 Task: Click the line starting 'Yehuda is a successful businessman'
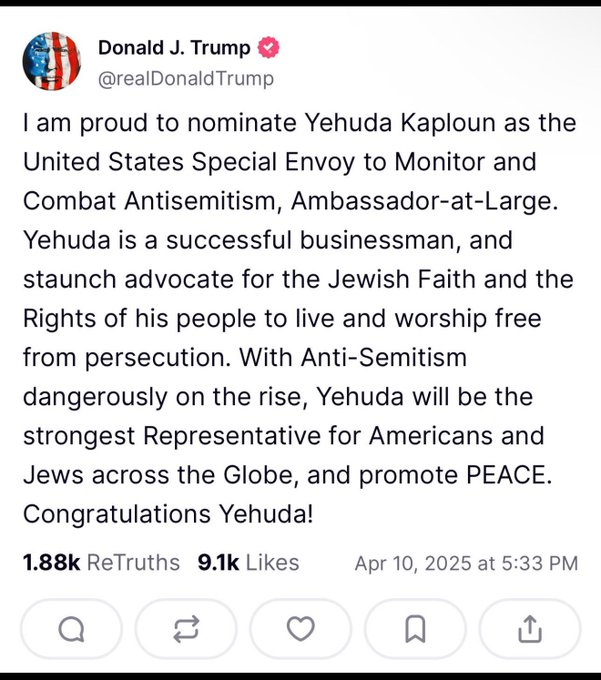268,240
